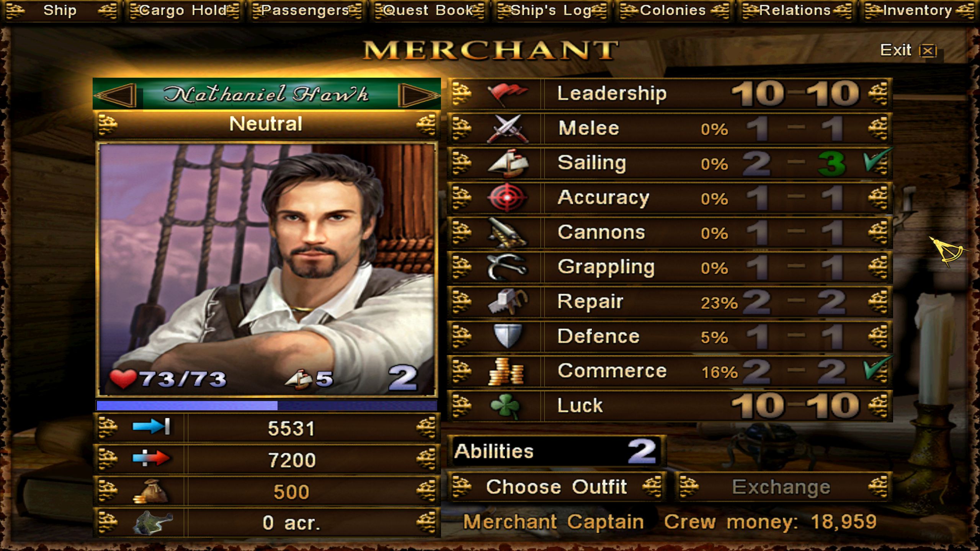The image size is (980, 551).
Task: Click the blue experience progress bar
Action: click(266, 406)
